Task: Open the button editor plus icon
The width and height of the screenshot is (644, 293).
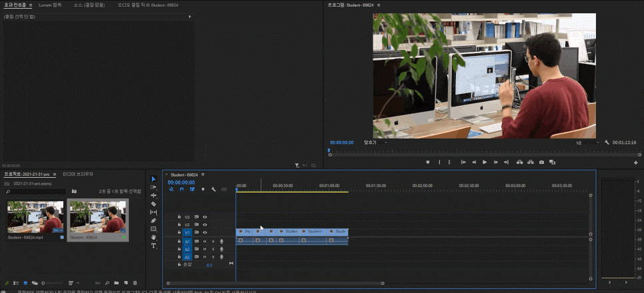Action: [x=636, y=162]
